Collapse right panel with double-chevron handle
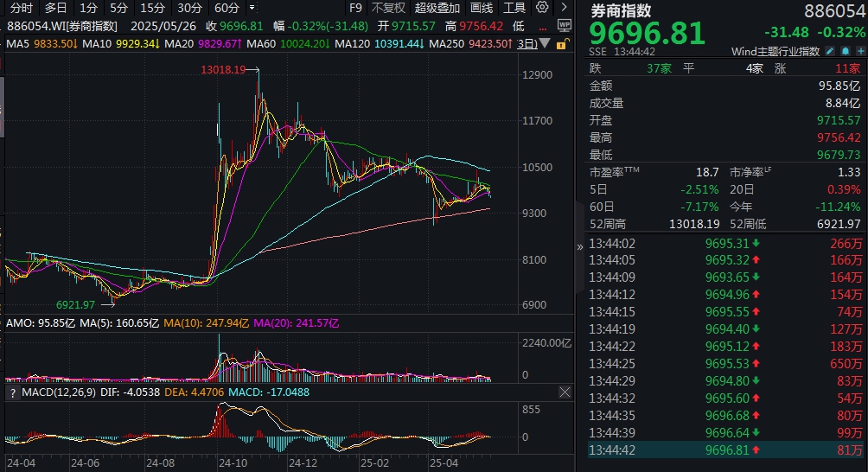 (x=579, y=247)
